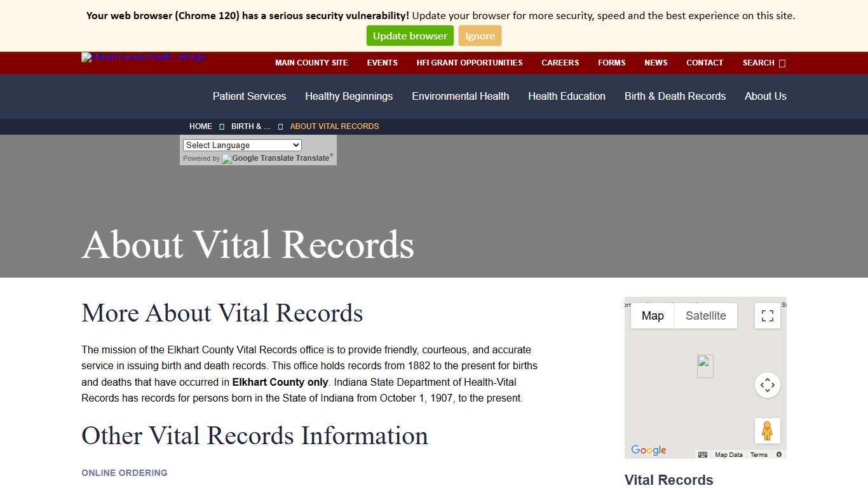Expand the Environmental Health navigation item

(460, 96)
